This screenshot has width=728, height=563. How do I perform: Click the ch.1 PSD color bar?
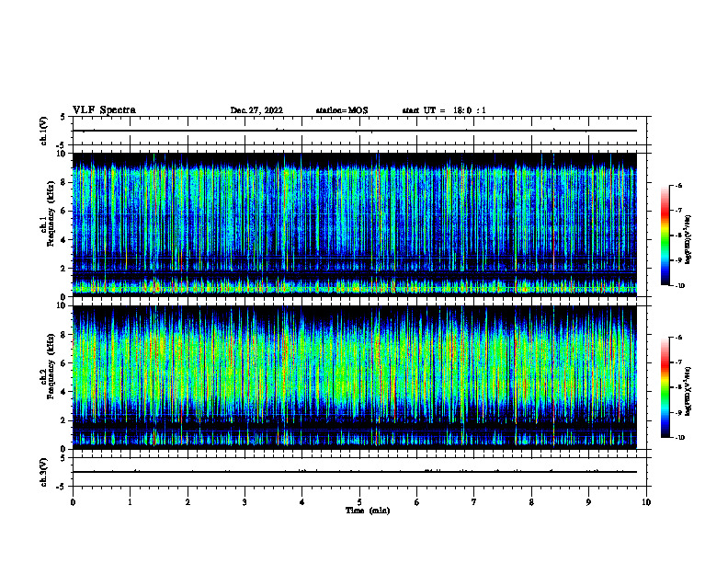pos(665,236)
